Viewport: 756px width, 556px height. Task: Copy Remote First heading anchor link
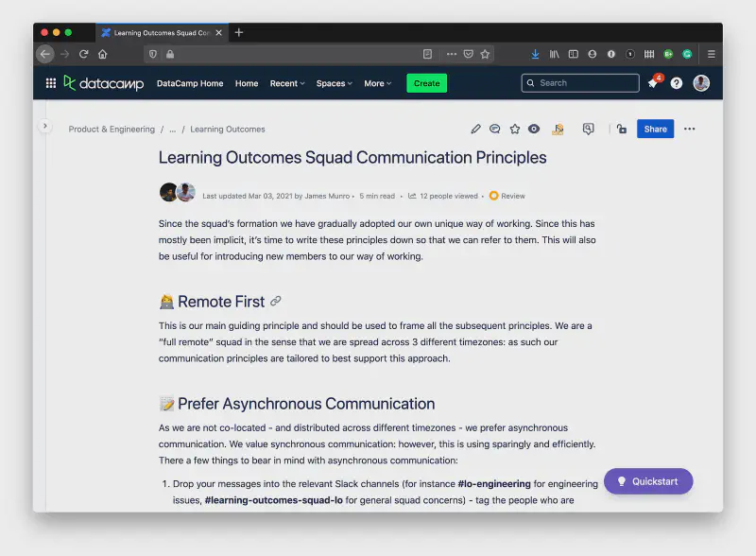pyautogui.click(x=276, y=302)
